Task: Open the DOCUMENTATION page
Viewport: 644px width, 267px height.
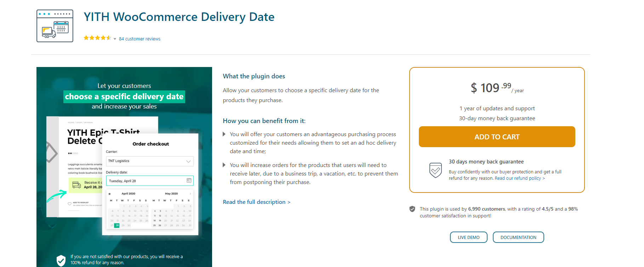Action: click(x=518, y=237)
